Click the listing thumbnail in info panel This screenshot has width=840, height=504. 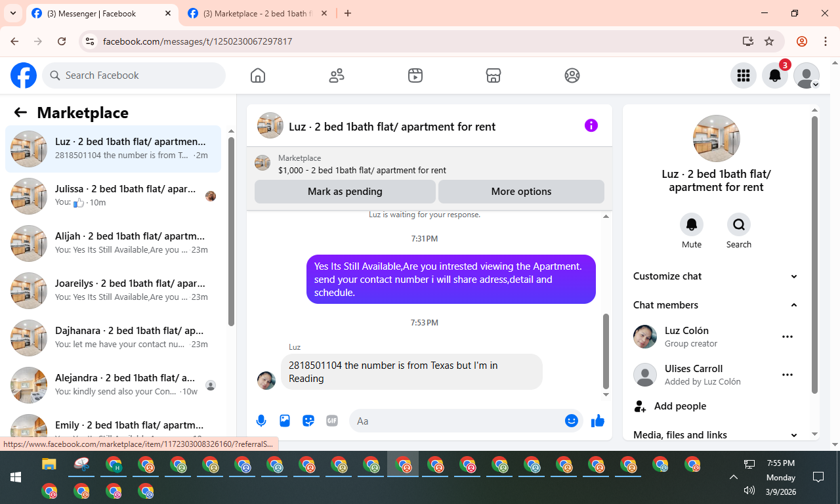pos(717,138)
